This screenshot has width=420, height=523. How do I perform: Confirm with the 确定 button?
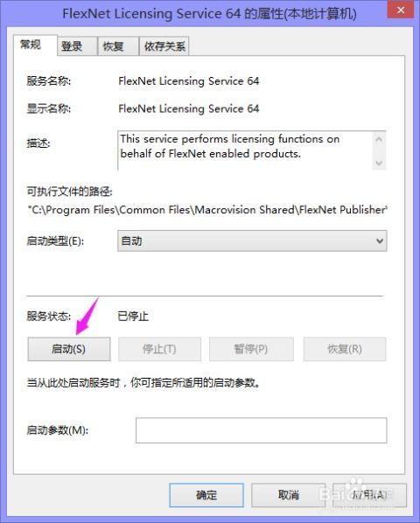(206, 495)
